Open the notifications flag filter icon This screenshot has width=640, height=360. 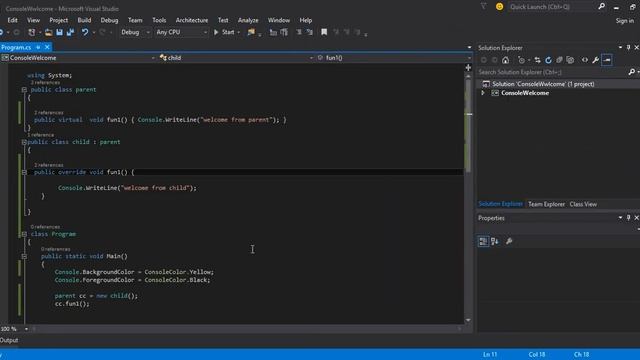(484, 7)
